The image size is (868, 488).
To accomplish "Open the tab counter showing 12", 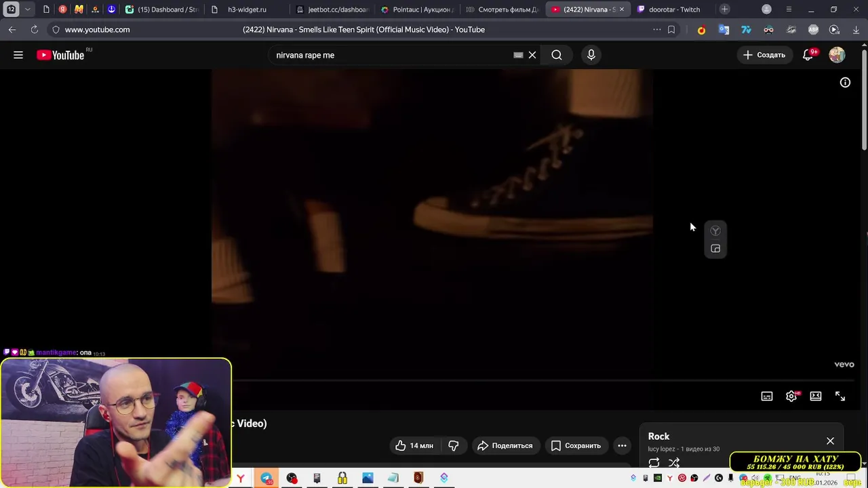I will point(11,9).
